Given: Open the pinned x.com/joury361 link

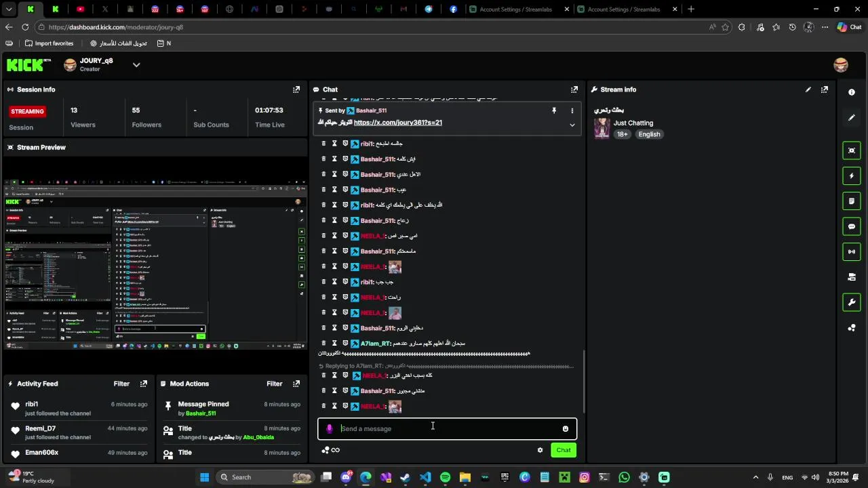Looking at the screenshot, I should [x=398, y=123].
